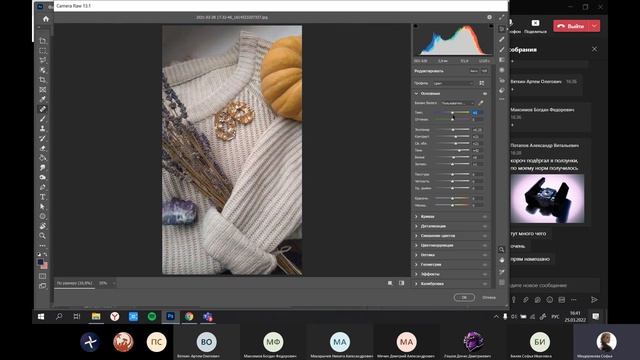This screenshot has width=640, height=360.
Task: Select the Radial Filter icon in Camera Raw
Action: tap(502, 70)
